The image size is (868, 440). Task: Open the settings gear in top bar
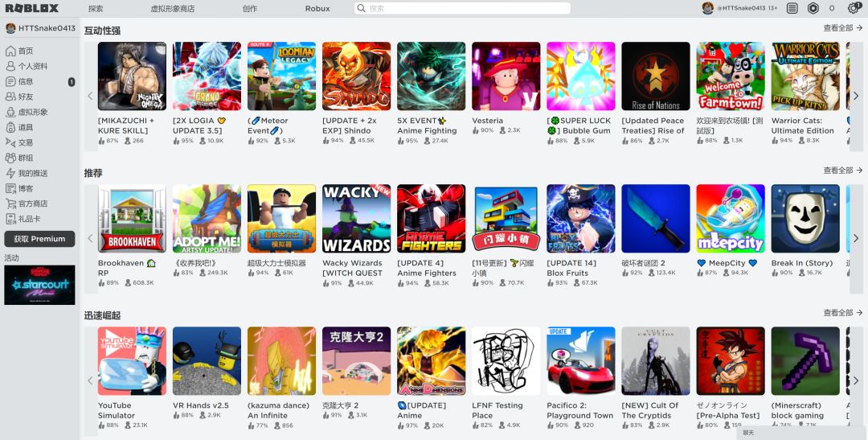[854, 8]
